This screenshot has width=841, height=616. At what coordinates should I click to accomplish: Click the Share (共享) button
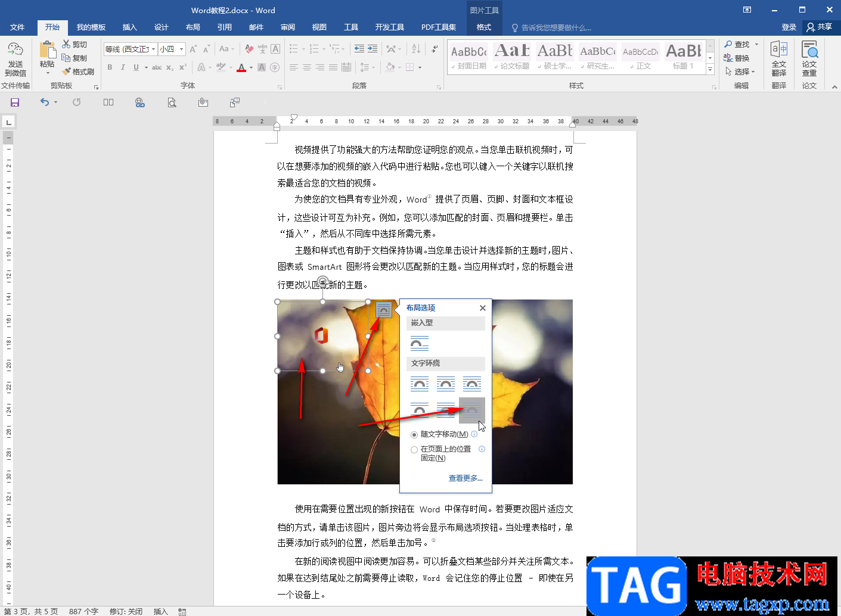820,27
